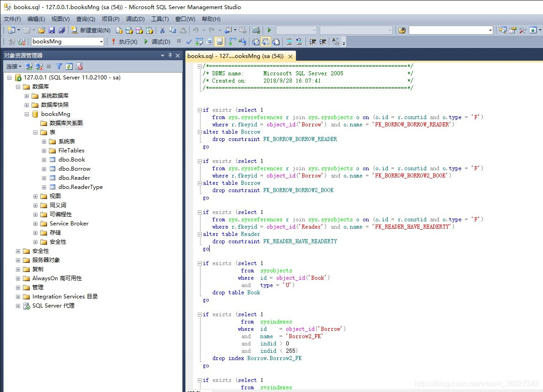Click the Database Engine Query icon
The width and height of the screenshot is (543, 392).
click(x=119, y=31)
